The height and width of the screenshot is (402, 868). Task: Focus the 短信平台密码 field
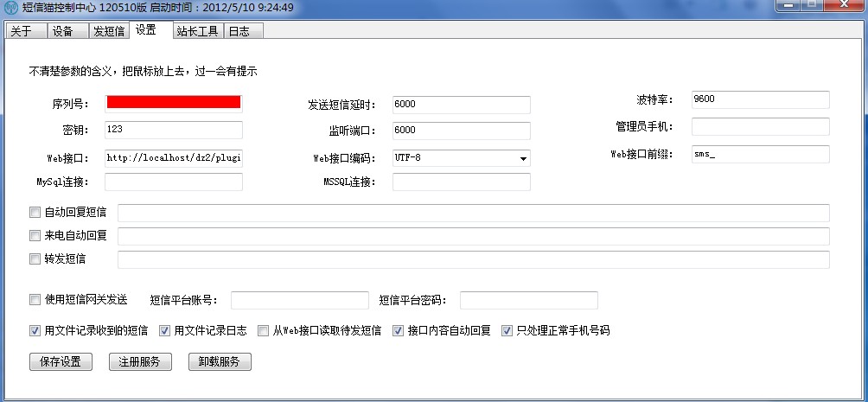click(x=528, y=300)
